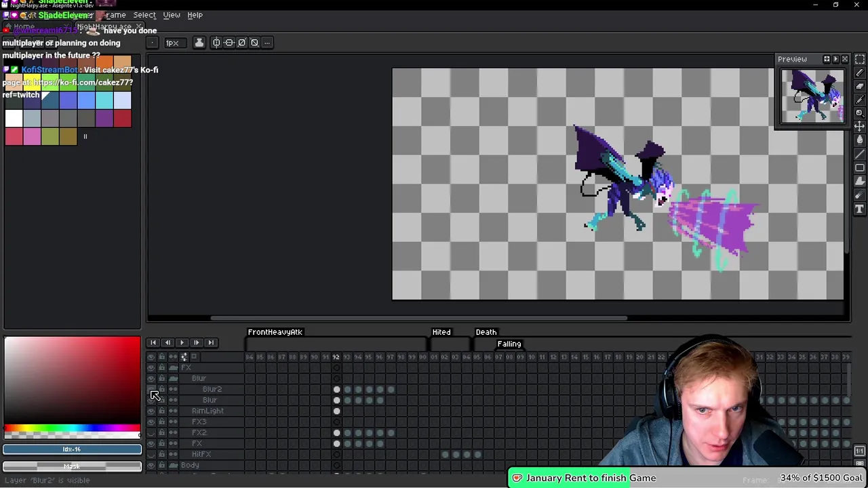Select the Hited animation tag
The width and height of the screenshot is (868, 488).
pyautogui.click(x=441, y=332)
